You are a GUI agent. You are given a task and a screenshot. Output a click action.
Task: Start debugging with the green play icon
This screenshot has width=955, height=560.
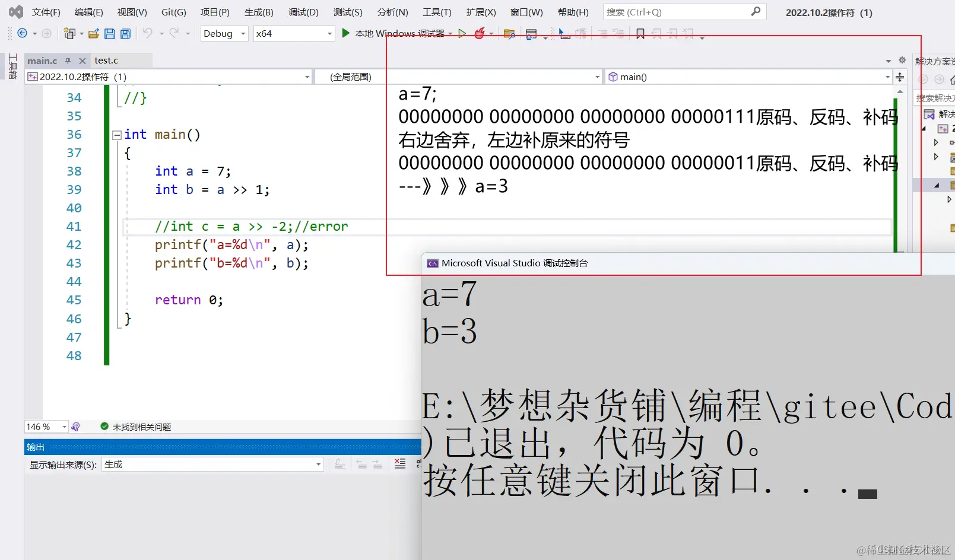(x=346, y=33)
